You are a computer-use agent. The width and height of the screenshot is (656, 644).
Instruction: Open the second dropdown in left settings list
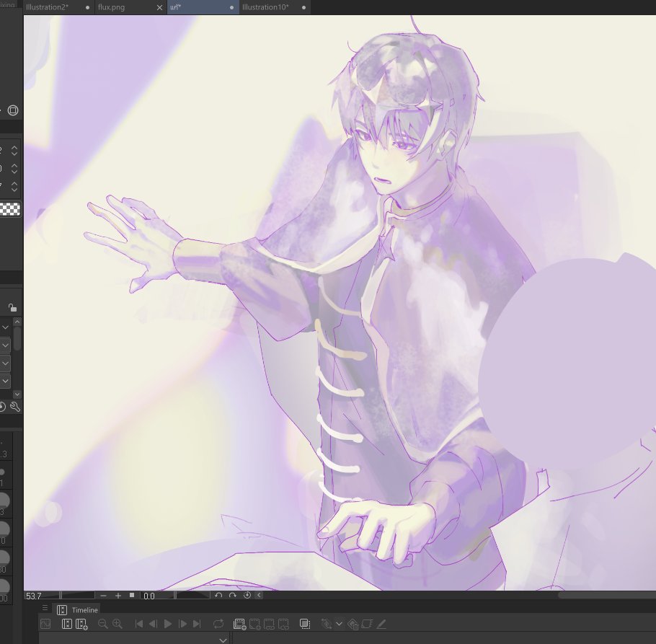pyautogui.click(x=6, y=345)
